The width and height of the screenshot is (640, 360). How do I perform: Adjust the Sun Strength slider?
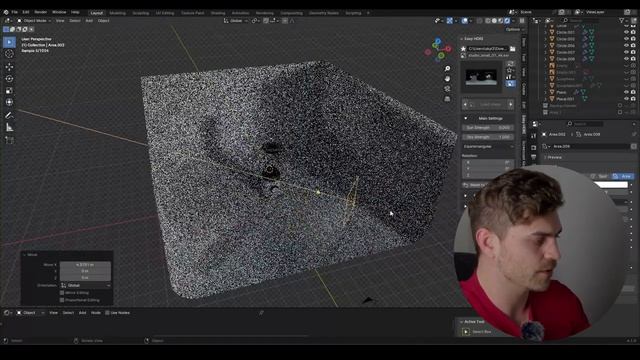(x=488, y=128)
